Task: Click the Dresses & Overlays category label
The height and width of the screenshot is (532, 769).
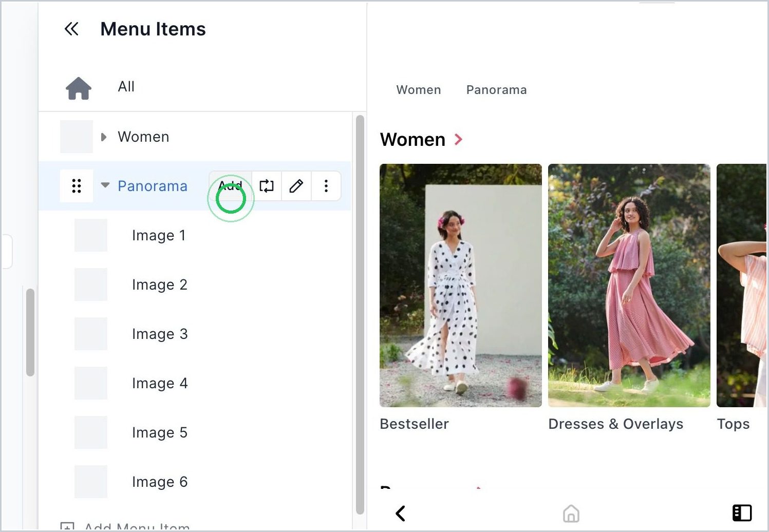Action: pos(616,424)
